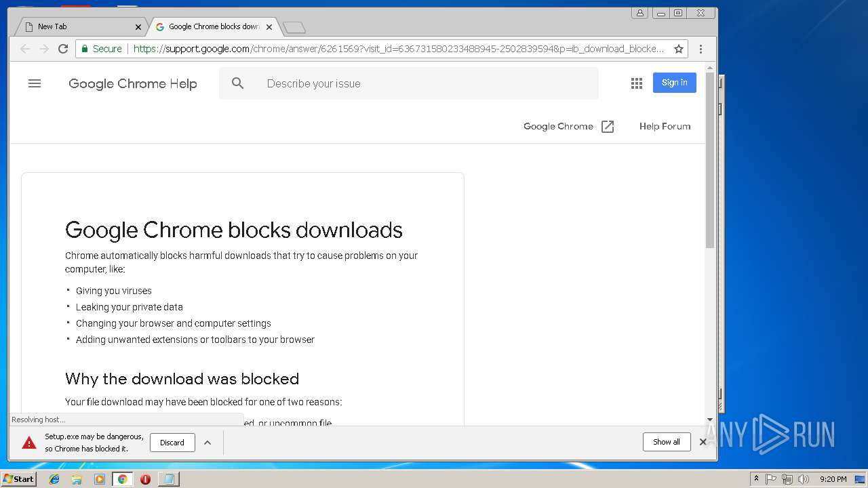Open the Google apps grid
This screenshot has width=868, height=488.
coord(637,83)
